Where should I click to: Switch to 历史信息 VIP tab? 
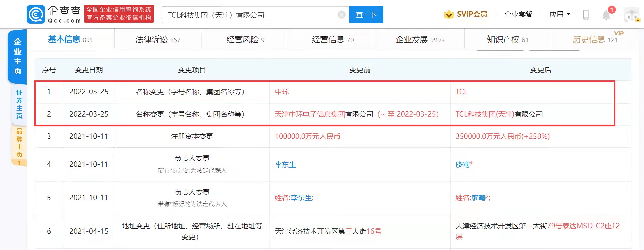[x=595, y=39]
